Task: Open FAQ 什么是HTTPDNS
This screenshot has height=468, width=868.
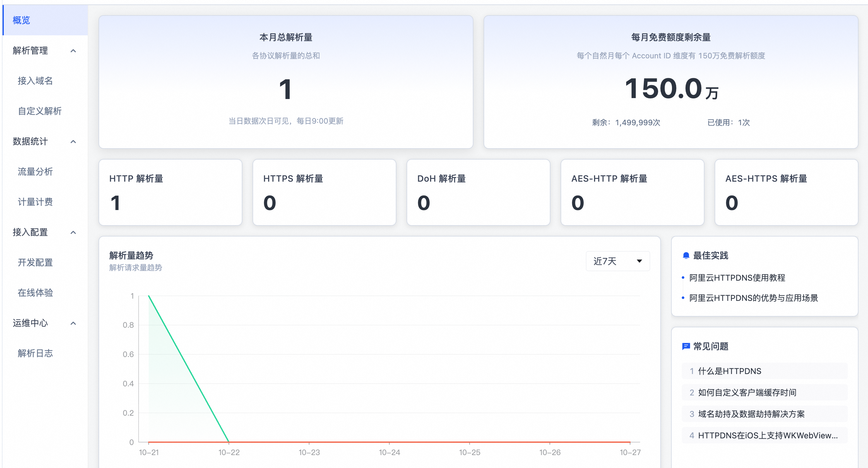Action: click(x=729, y=371)
